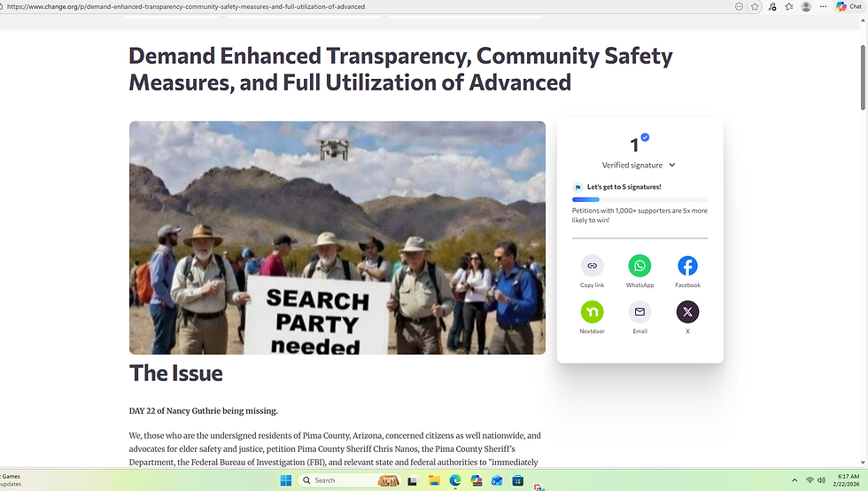Open Edge Settings and more menu
868x491 pixels.
823,7
